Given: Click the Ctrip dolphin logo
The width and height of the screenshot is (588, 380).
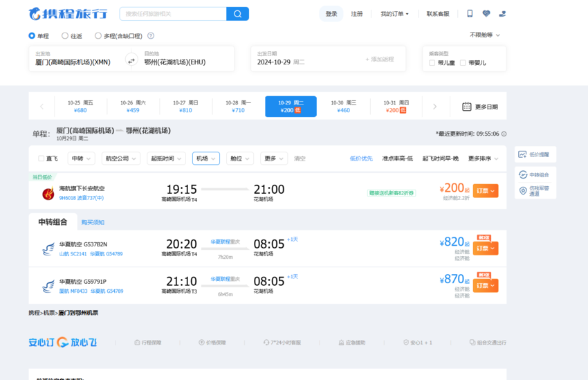Looking at the screenshot, I should click(35, 14).
